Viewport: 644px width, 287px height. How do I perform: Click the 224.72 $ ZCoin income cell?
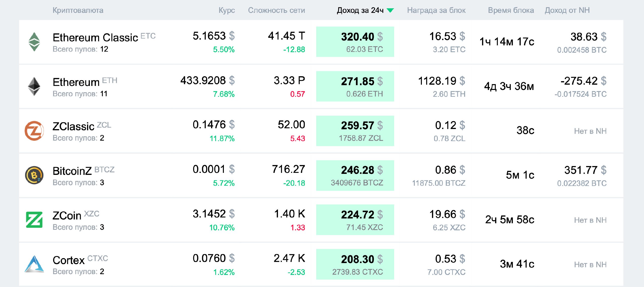[x=355, y=220]
